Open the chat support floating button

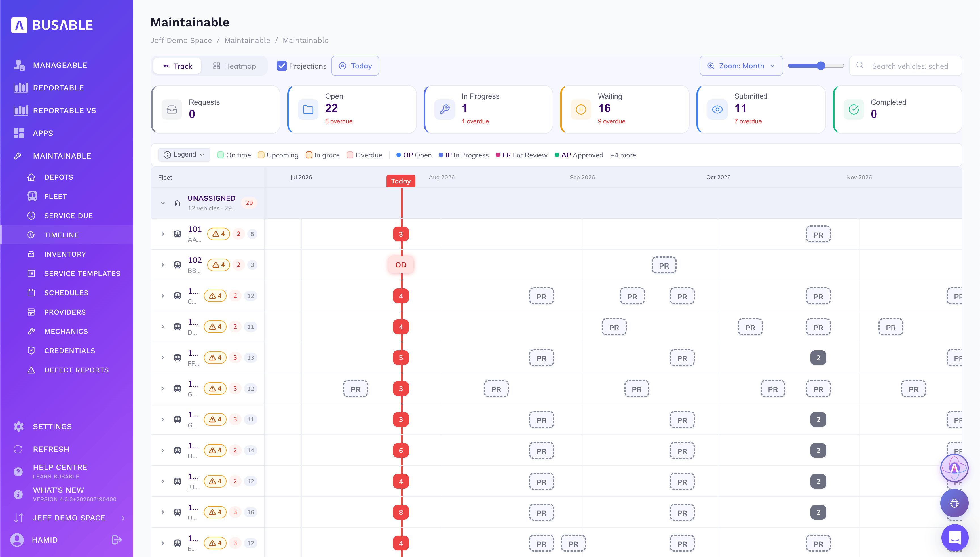(x=955, y=538)
